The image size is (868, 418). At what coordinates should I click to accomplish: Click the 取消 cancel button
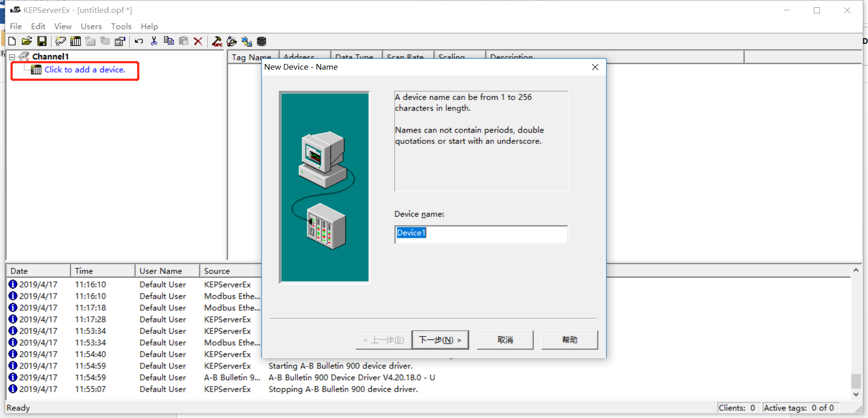click(505, 340)
